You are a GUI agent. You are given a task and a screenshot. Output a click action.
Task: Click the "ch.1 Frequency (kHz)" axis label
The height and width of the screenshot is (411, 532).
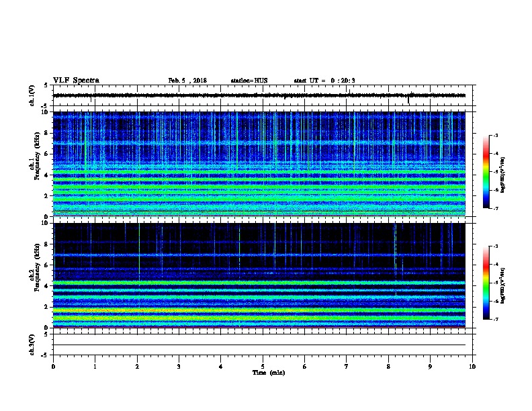pyautogui.click(x=35, y=156)
